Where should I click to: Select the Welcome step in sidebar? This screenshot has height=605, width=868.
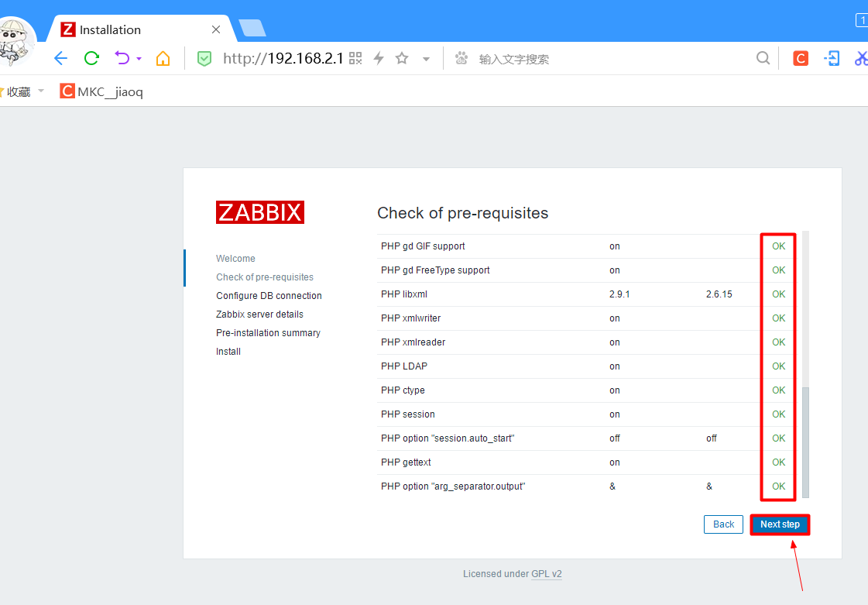[x=235, y=259]
